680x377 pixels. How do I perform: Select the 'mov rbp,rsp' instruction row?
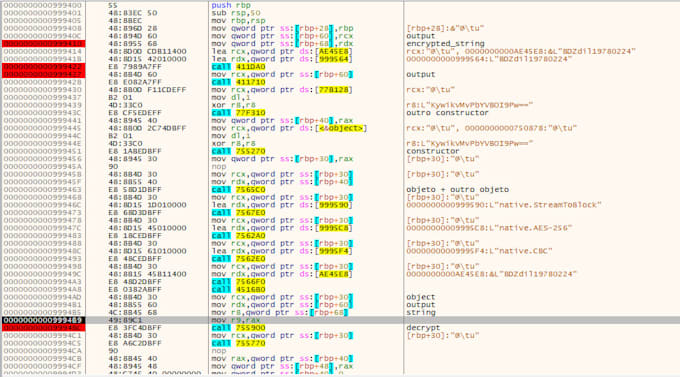(238, 20)
